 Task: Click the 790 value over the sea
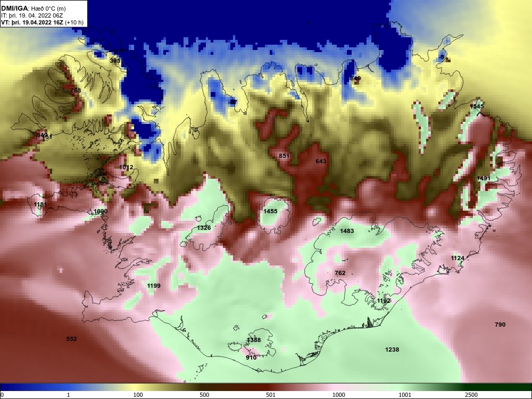pyautogui.click(x=500, y=325)
